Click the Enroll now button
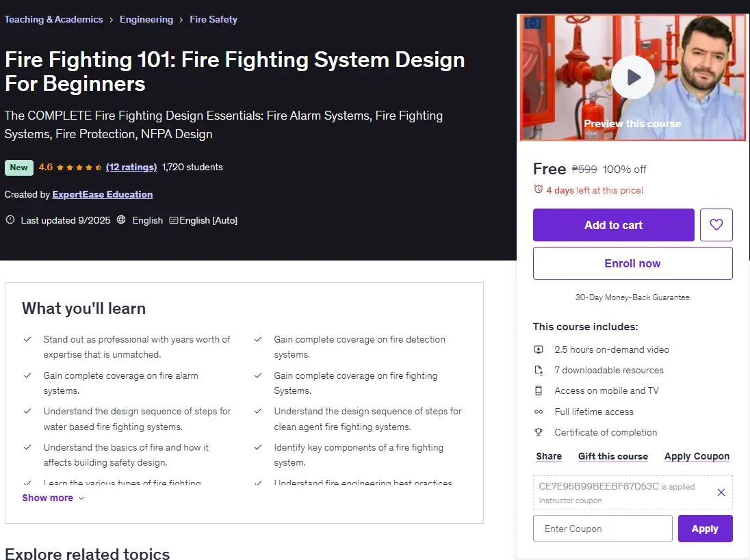The image size is (750, 560). (633, 263)
